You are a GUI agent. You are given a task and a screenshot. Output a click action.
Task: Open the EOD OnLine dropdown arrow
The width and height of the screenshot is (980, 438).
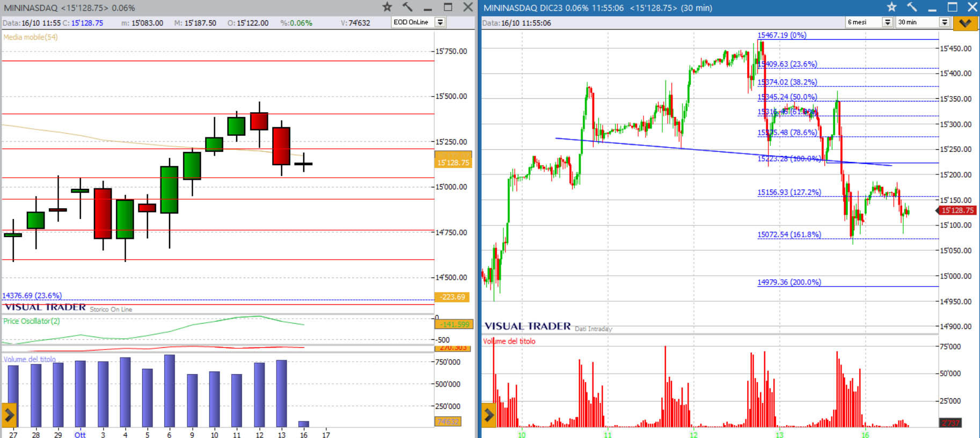440,22
